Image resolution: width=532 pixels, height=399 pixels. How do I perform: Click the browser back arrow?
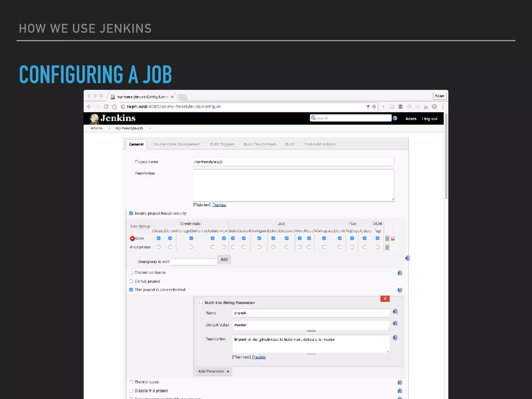point(89,107)
